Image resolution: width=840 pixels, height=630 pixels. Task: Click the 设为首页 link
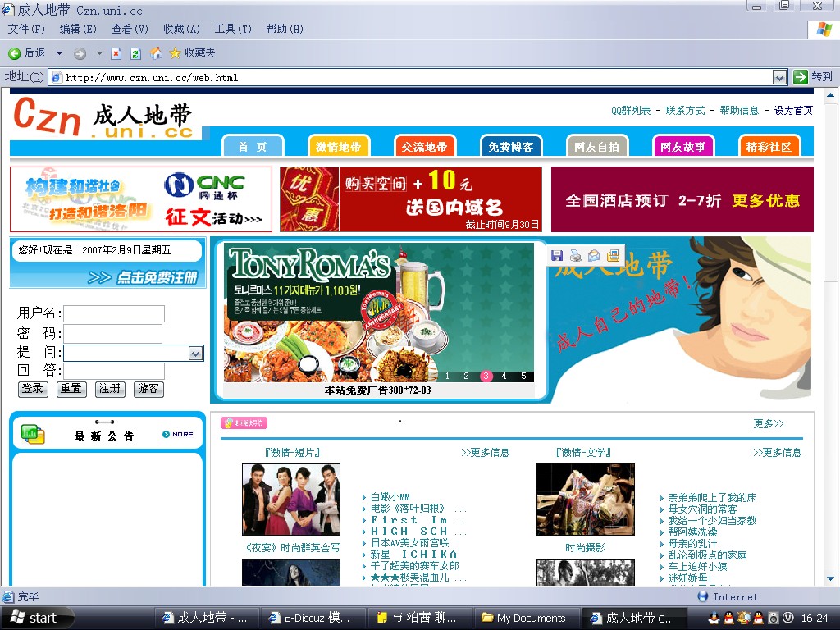[x=793, y=111]
